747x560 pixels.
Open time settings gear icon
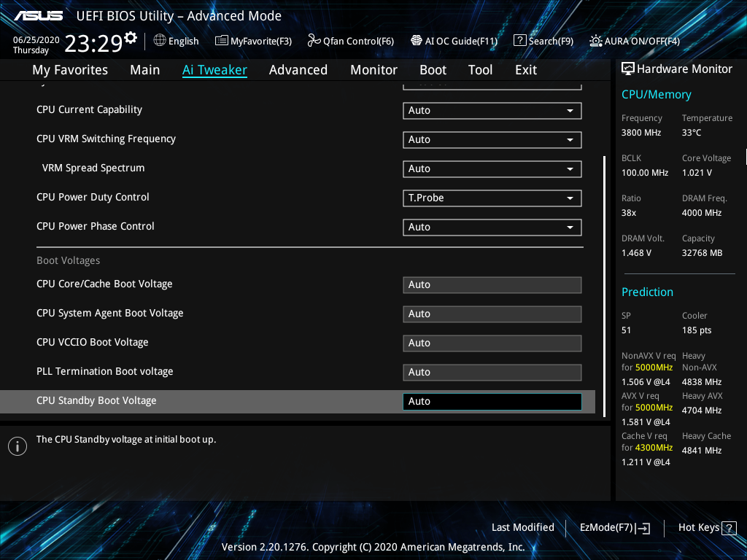click(131, 38)
